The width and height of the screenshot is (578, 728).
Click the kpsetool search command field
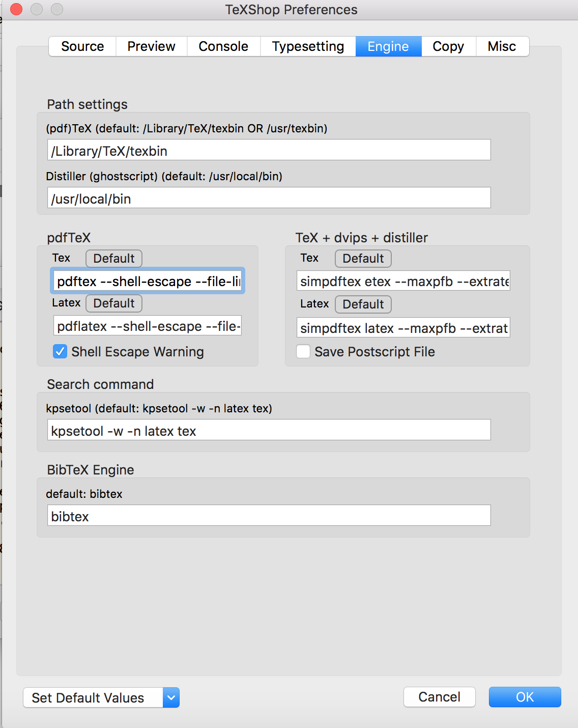coord(269,430)
